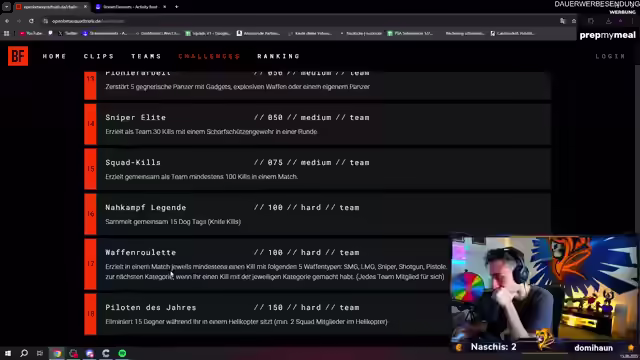
Task: Switch to the Activity Feed browser tab
Action: point(130,7)
